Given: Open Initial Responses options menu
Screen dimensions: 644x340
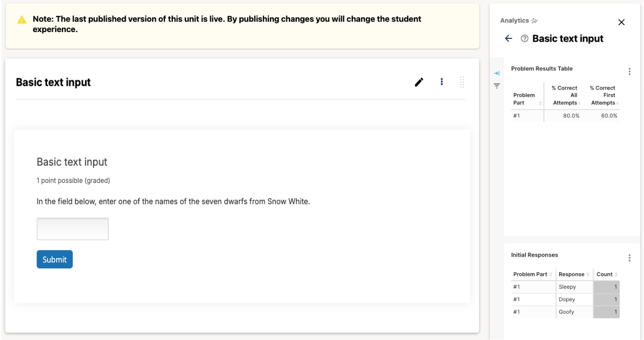Looking at the screenshot, I should (x=630, y=258).
